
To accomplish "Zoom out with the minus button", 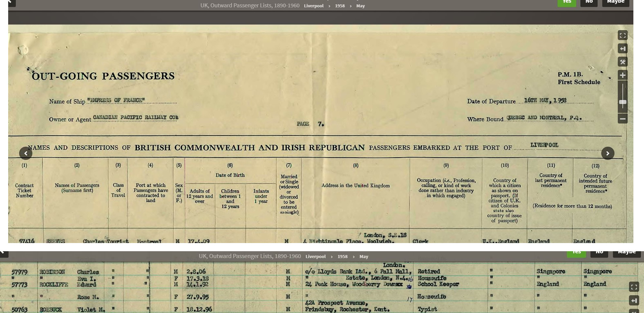I will pos(622,119).
